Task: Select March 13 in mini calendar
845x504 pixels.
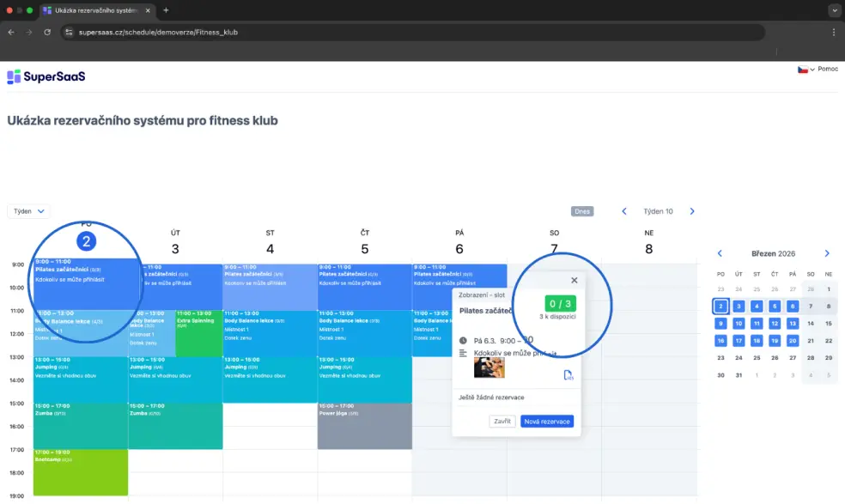Action: (x=792, y=324)
